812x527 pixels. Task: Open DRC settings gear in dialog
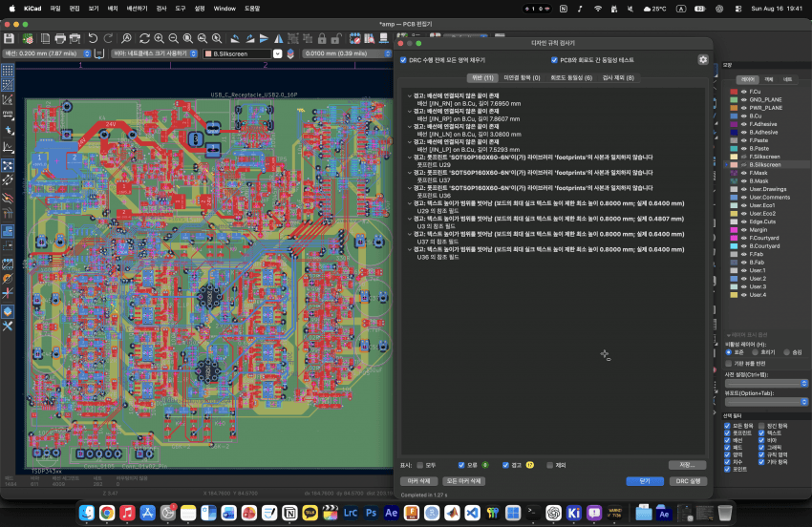coord(703,59)
